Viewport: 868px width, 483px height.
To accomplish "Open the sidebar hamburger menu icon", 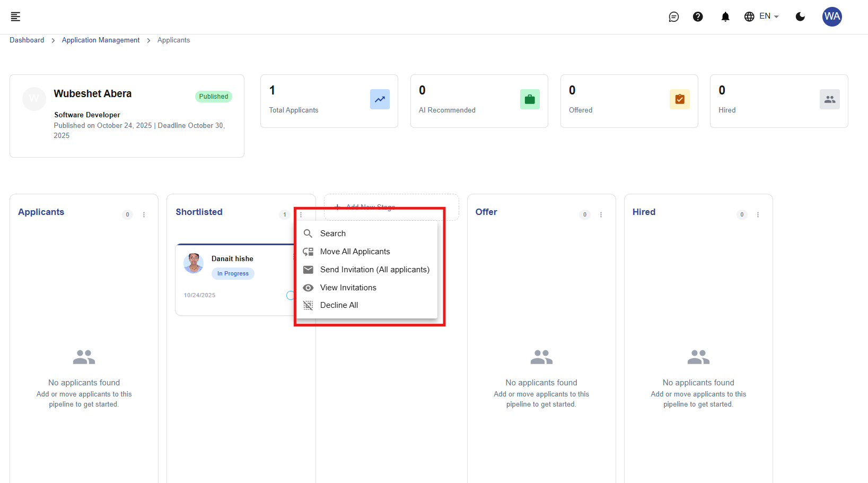I will pos(16,16).
